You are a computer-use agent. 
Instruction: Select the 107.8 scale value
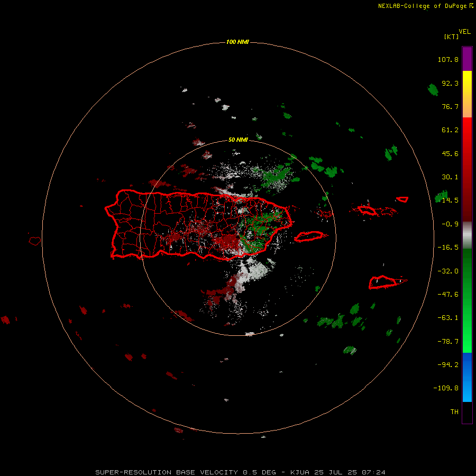click(x=448, y=59)
